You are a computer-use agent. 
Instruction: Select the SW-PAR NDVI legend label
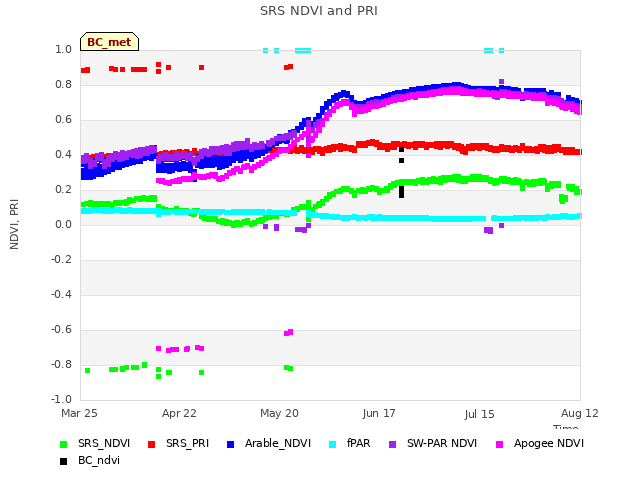click(x=442, y=444)
